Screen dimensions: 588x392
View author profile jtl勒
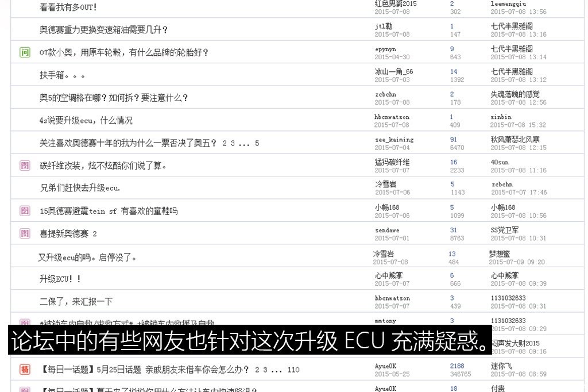pos(384,26)
